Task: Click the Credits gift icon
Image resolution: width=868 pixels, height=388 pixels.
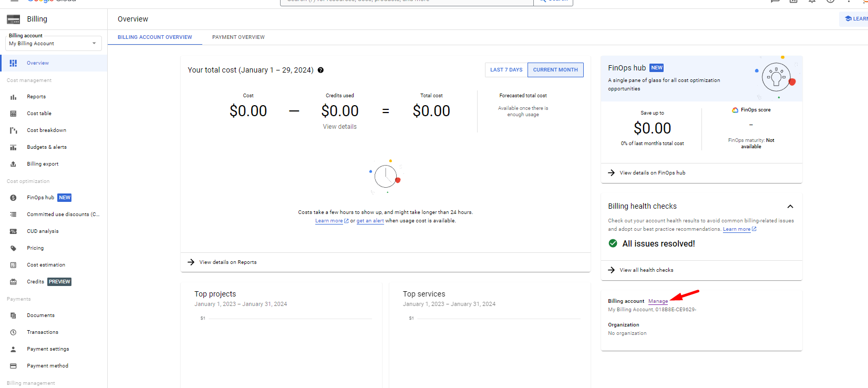Action: pyautogui.click(x=13, y=282)
